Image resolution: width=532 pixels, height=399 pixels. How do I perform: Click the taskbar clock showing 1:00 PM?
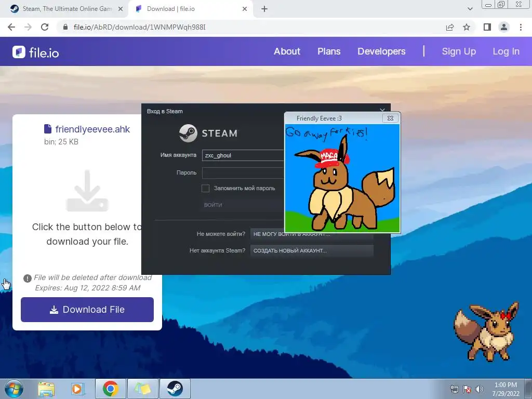click(506, 389)
